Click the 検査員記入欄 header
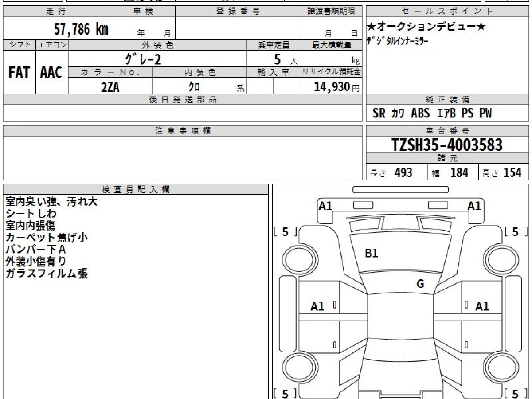 click(x=136, y=189)
